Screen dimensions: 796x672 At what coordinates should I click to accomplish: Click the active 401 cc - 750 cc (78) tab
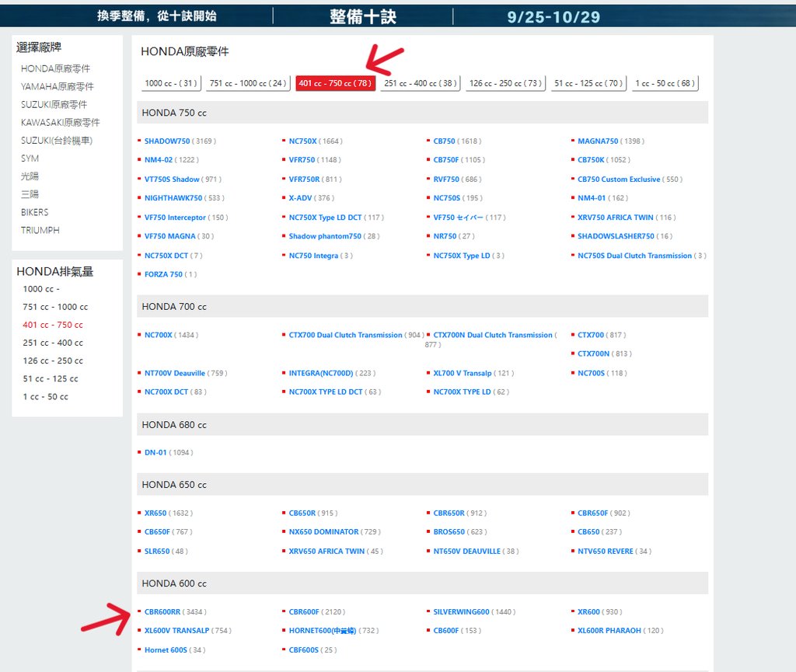tap(335, 83)
